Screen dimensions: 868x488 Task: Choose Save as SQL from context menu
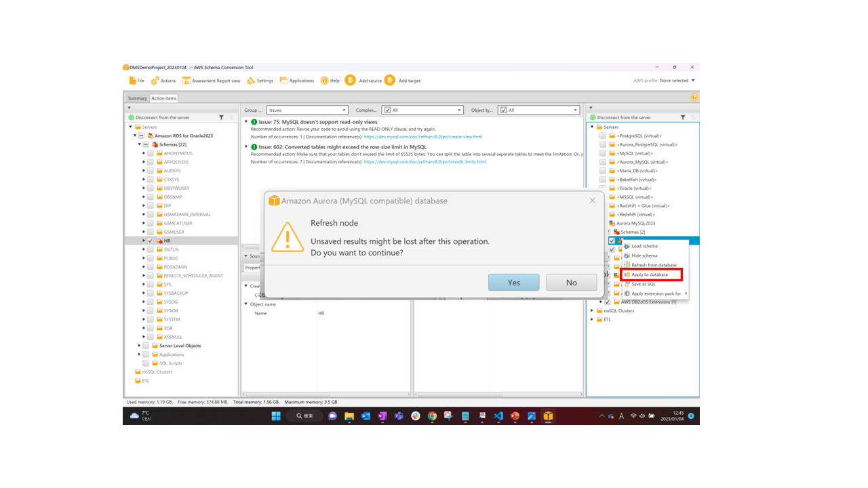click(644, 284)
